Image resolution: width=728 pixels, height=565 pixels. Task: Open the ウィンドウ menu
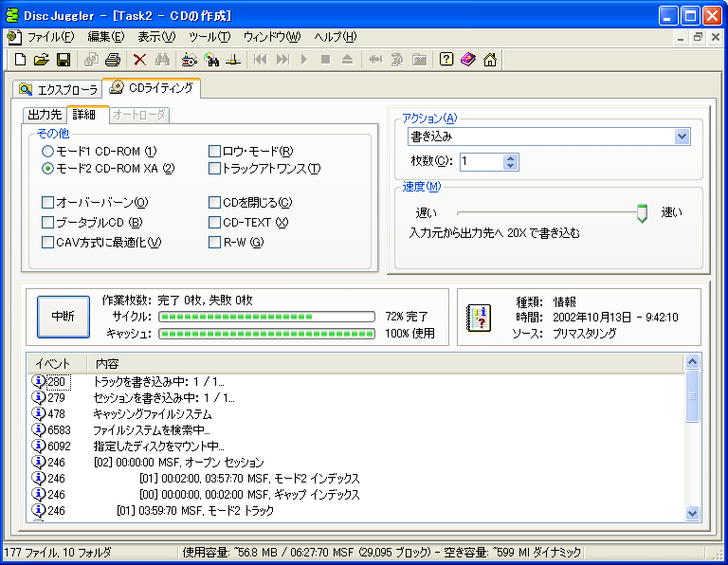272,37
